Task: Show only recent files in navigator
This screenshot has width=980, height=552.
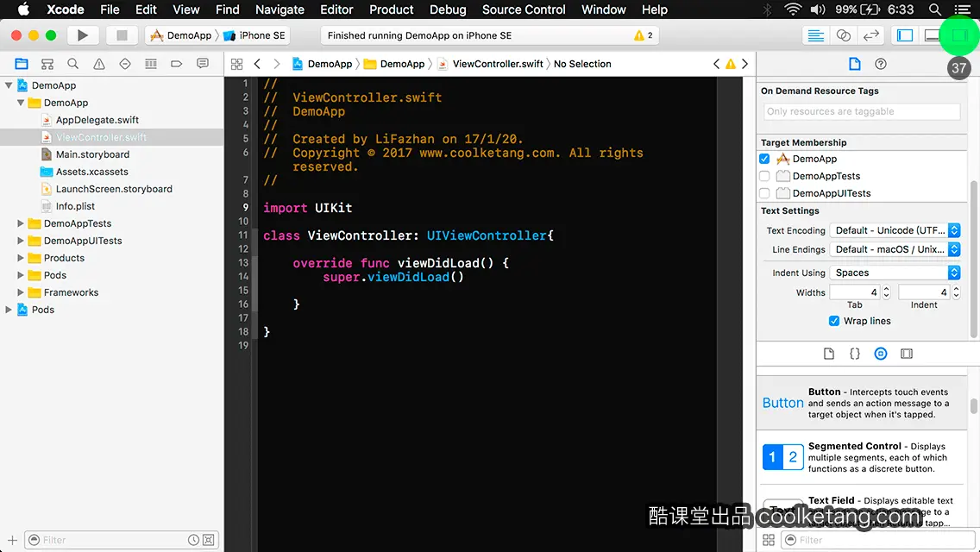Action: pyautogui.click(x=194, y=540)
